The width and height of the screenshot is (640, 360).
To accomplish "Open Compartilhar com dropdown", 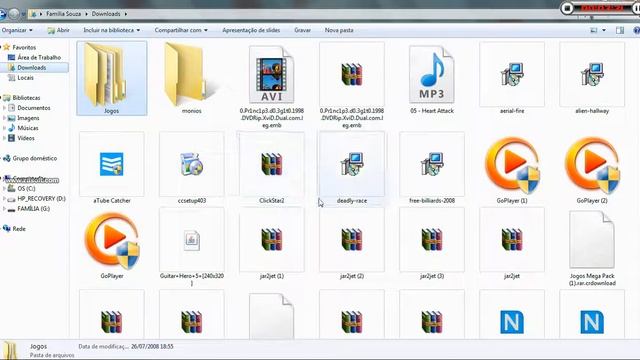I will click(x=181, y=30).
